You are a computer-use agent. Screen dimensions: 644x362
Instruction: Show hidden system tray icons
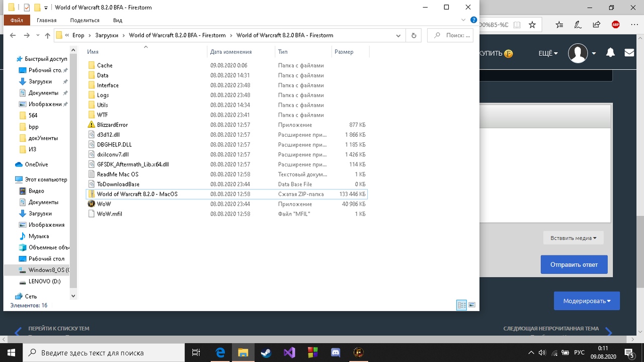532,352
